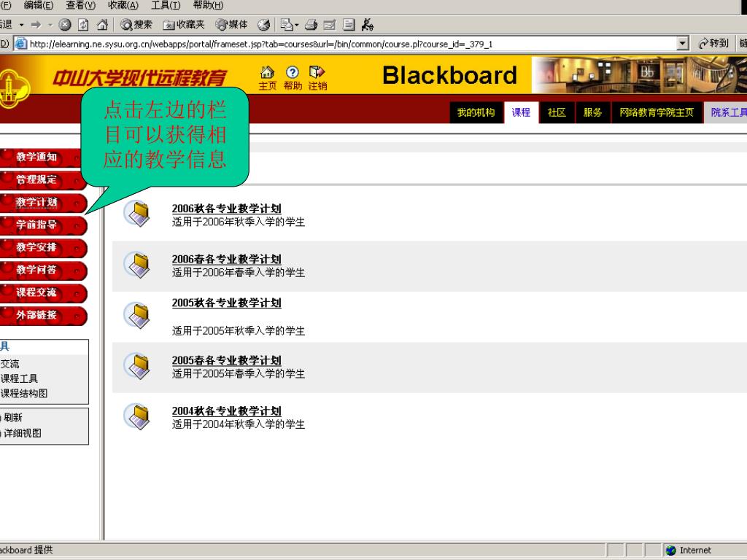Click the Discuss toolbar icon
The image size is (747, 560).
349,24
